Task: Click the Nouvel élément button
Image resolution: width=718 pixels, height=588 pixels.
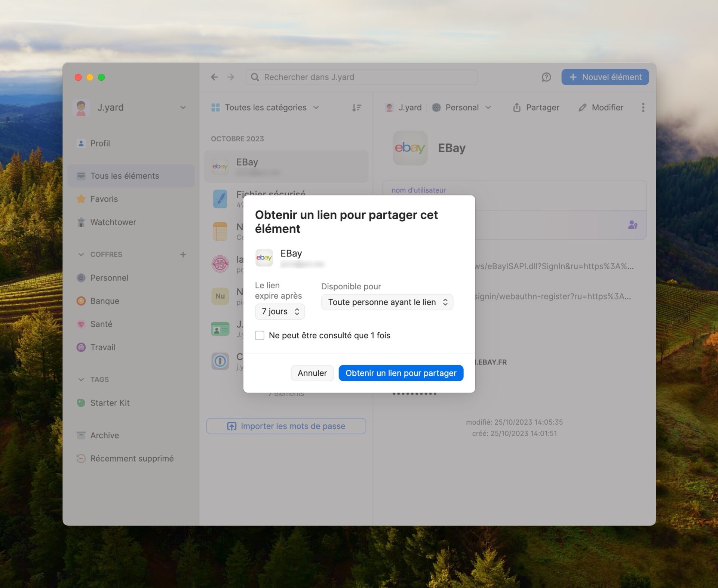Action: click(x=605, y=77)
